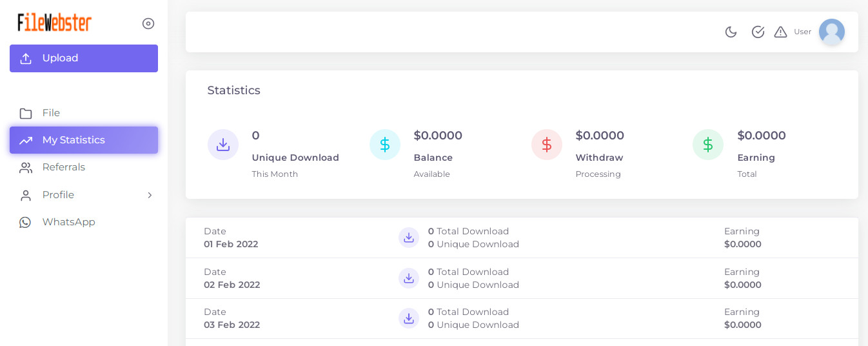868x346 pixels.
Task: Click the download icon for 03 Feb 2022
Action: click(409, 318)
